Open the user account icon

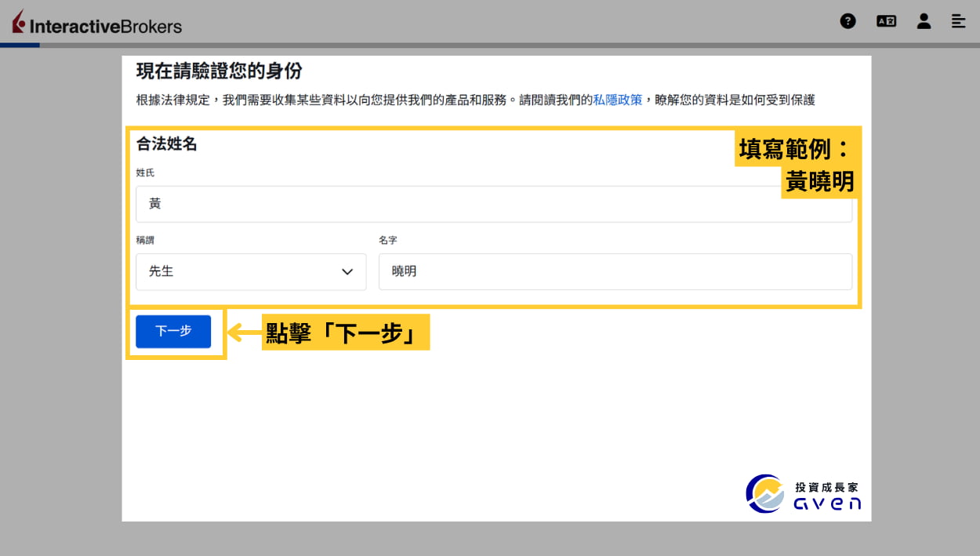coord(924,21)
